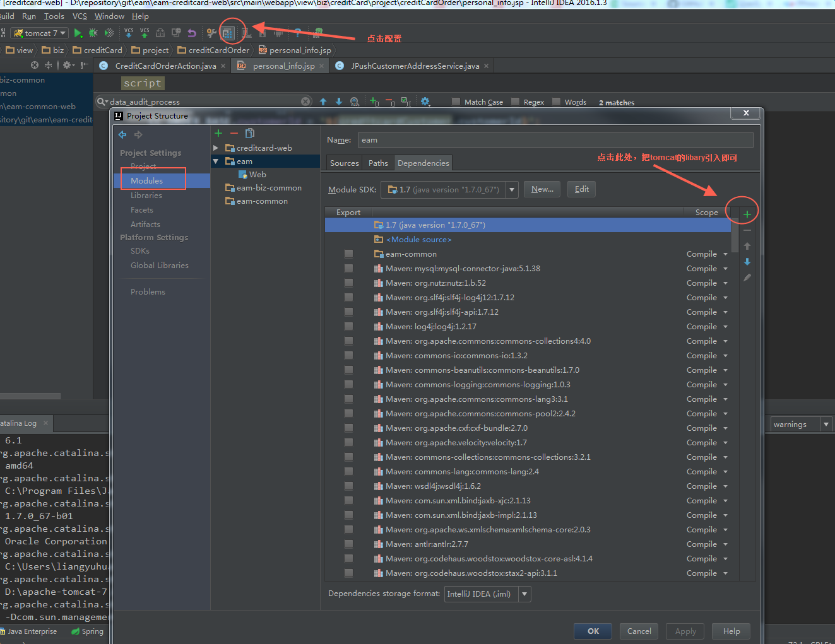Edit the selected dependency with pencil
This screenshot has width=835, height=644.
click(747, 278)
